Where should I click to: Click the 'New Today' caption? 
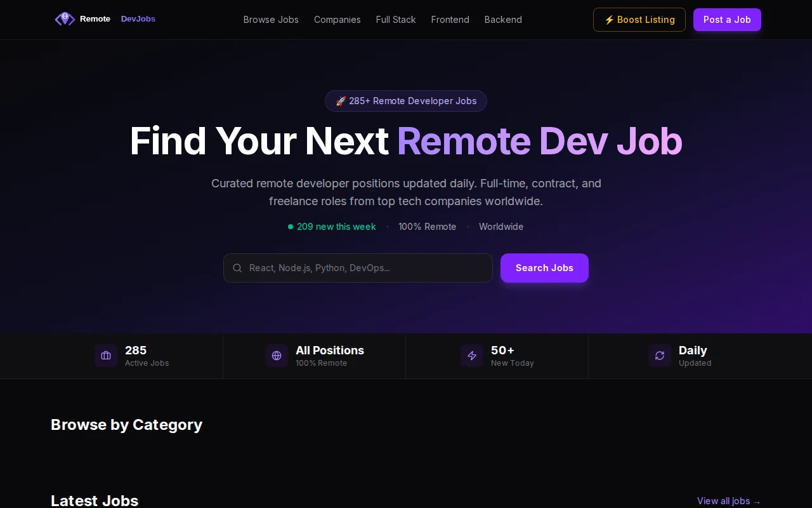(513, 363)
